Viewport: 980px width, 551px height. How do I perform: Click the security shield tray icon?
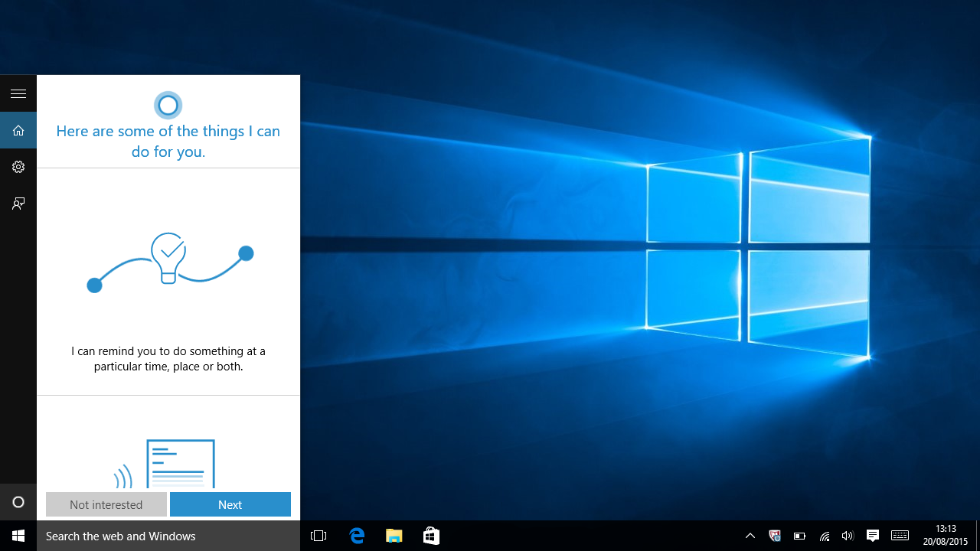775,536
